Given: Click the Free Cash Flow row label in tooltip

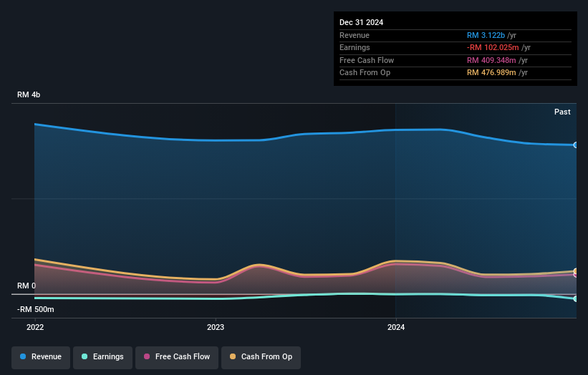Looking at the screenshot, I should (367, 60).
